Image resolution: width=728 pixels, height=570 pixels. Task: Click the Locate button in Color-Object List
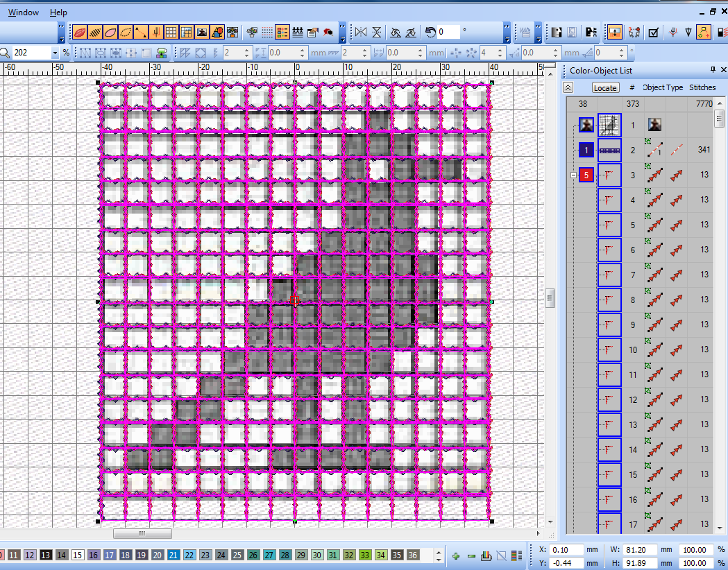click(x=605, y=87)
